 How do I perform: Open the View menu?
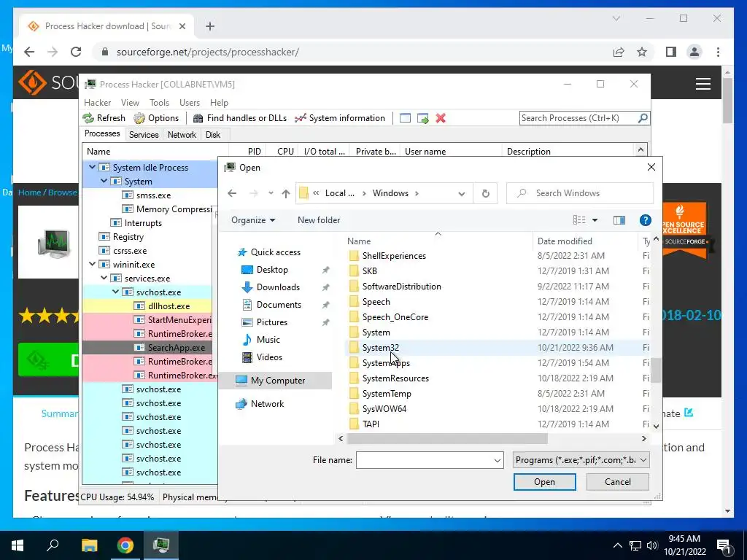pyautogui.click(x=130, y=102)
